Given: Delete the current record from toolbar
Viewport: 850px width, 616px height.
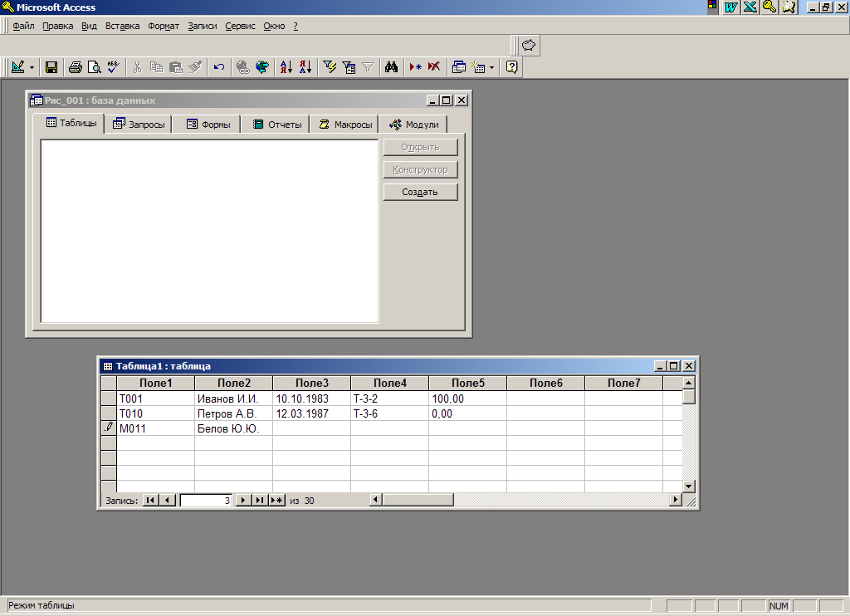Looking at the screenshot, I should (434, 67).
